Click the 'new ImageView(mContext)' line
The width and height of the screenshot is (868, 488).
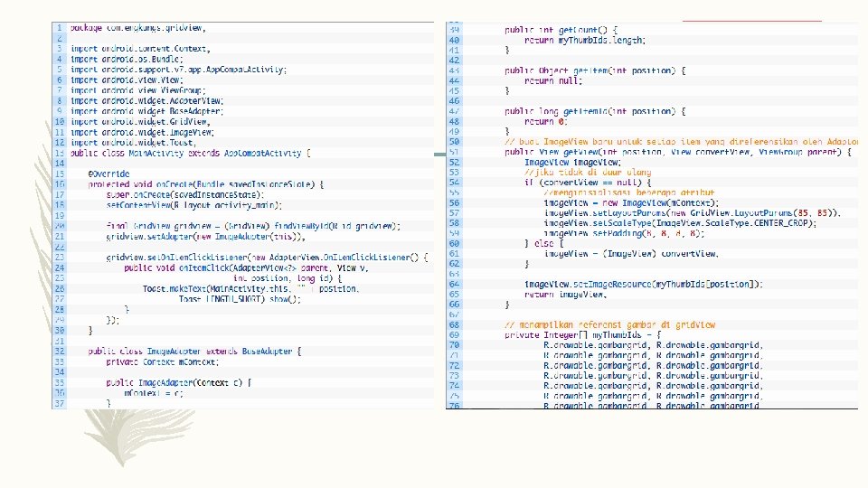(632, 203)
